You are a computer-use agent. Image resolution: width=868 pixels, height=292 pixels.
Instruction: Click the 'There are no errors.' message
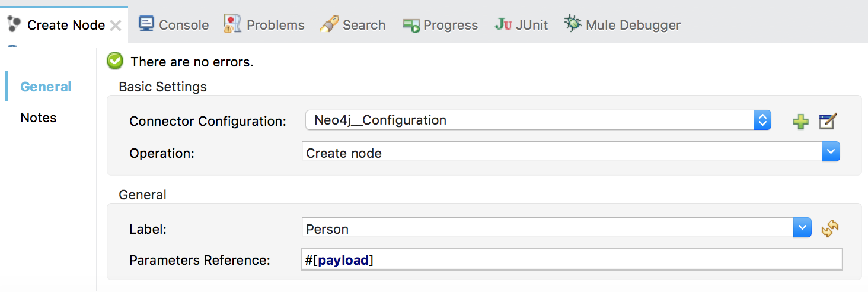[192, 62]
